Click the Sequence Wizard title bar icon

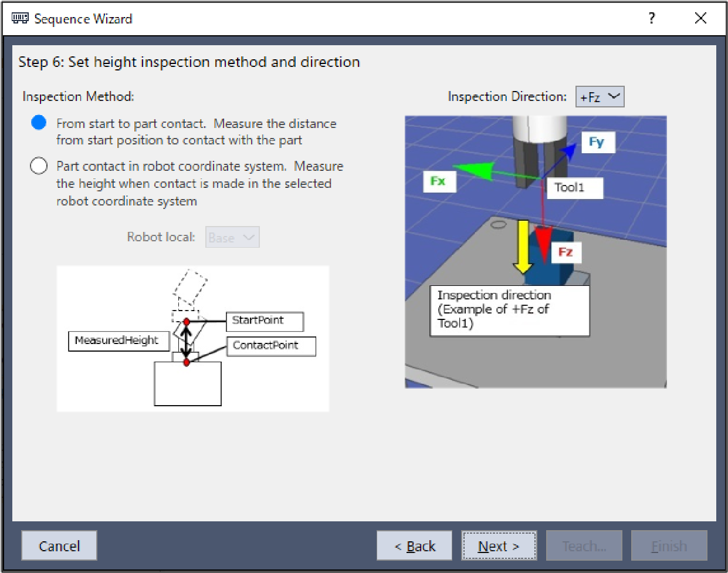coord(20,19)
